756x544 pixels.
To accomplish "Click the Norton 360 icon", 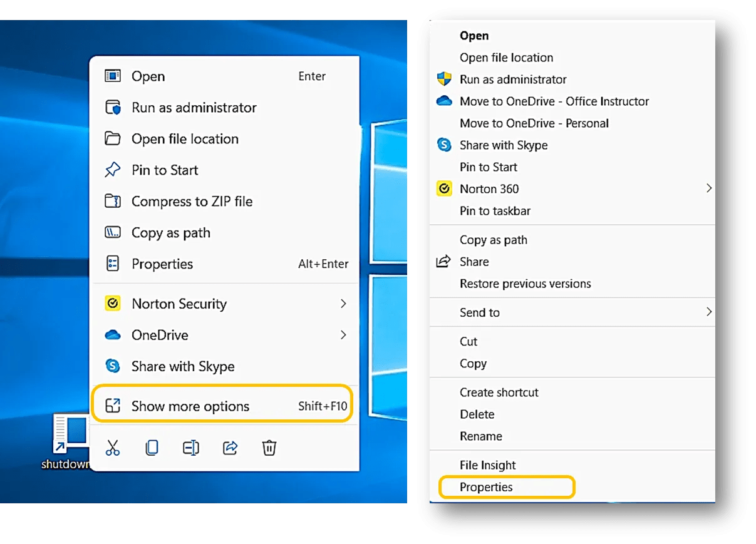I will point(443,188).
